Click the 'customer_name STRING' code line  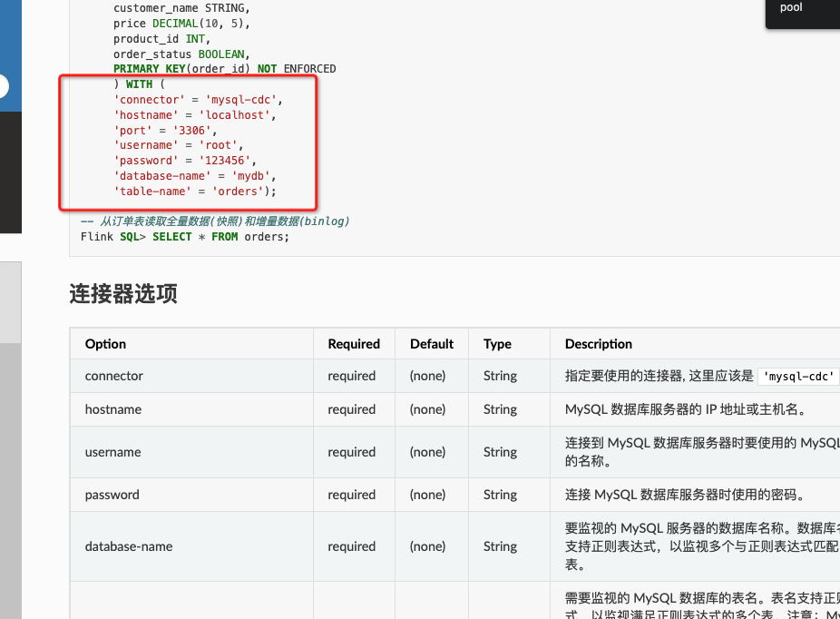[x=181, y=8]
